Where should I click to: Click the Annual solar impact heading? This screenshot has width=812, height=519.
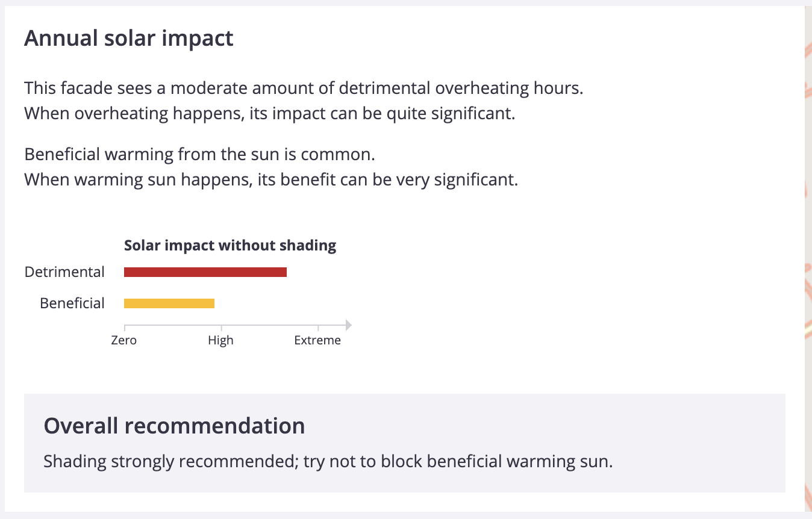(x=129, y=39)
